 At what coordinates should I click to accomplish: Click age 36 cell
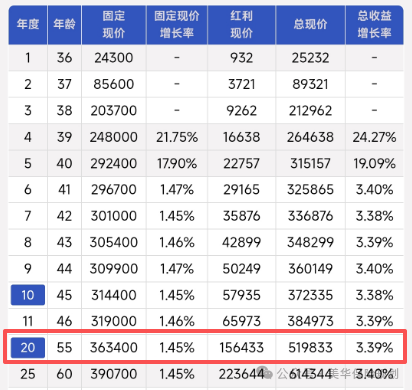pos(64,58)
